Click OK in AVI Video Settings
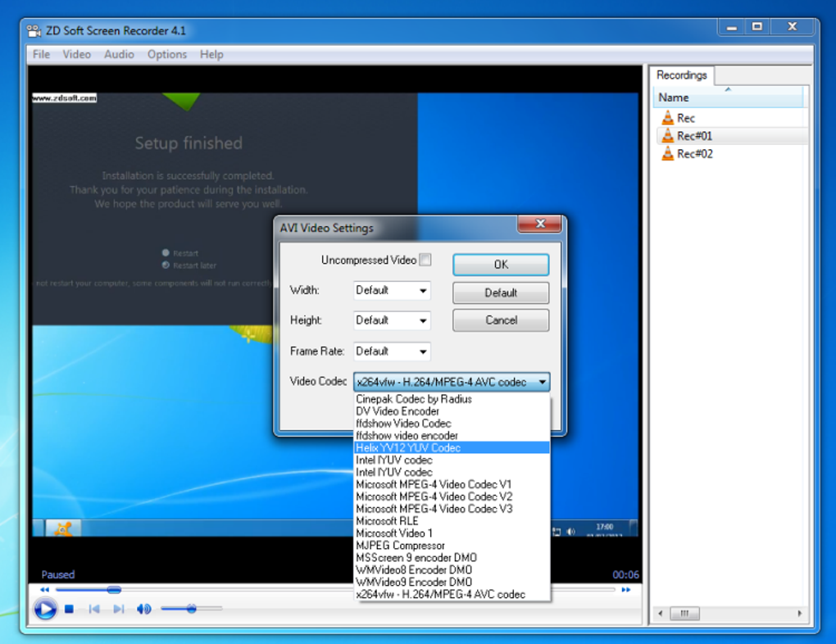Viewport: 836px width, 644px height. point(501,265)
